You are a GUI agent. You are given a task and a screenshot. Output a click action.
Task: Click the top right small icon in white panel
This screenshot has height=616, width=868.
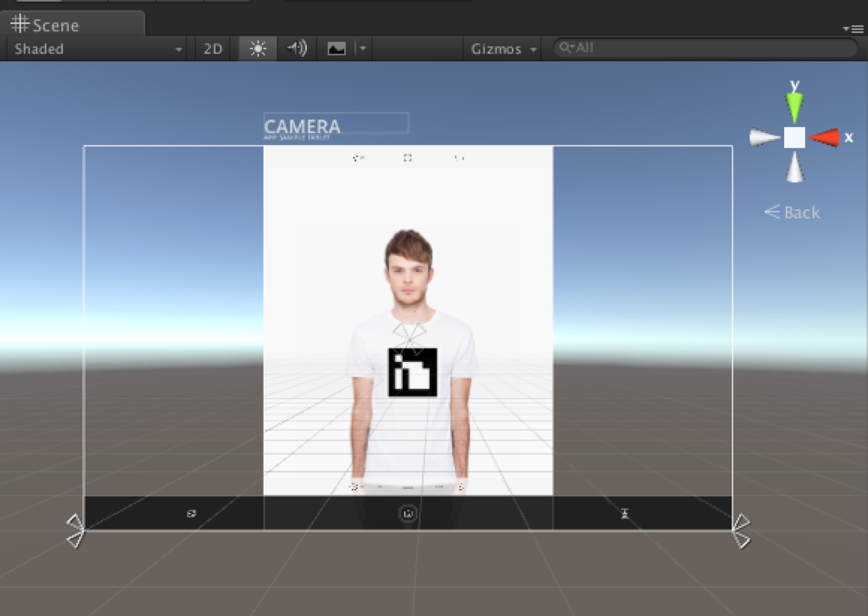pos(459,158)
